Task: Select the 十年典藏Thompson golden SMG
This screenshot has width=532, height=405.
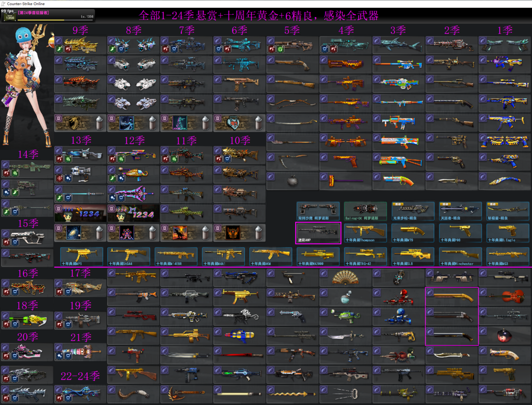Action: (x=366, y=233)
